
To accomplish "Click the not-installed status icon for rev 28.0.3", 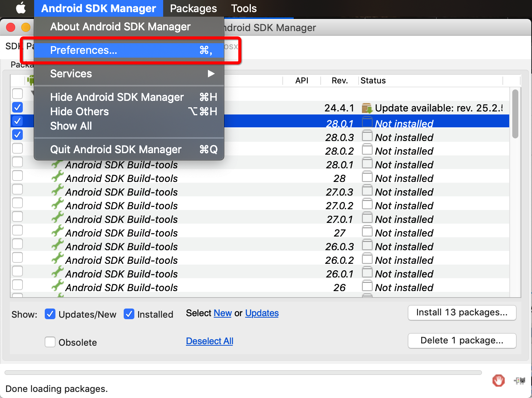I will (367, 136).
